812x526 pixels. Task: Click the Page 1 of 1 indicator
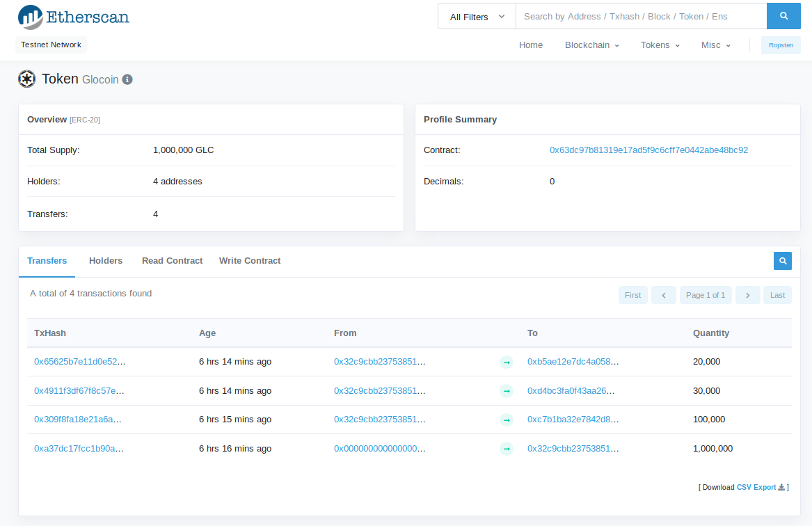point(706,295)
